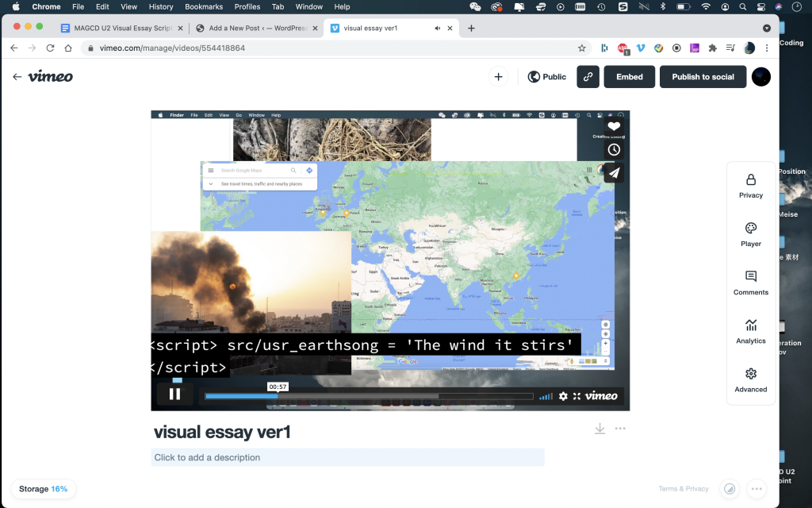Adjust the video volume bars
The height and width of the screenshot is (508, 812).
[x=546, y=396]
